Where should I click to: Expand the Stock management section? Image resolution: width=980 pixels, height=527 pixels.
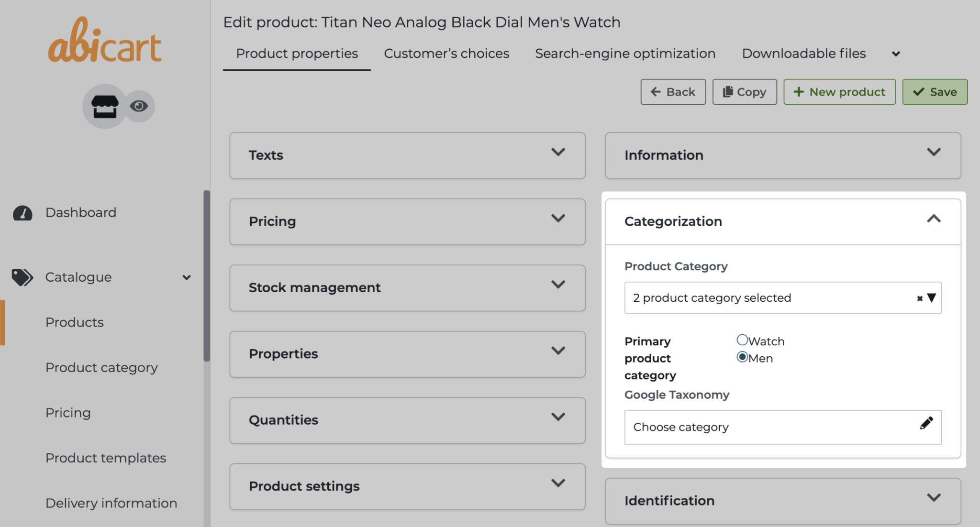point(557,285)
